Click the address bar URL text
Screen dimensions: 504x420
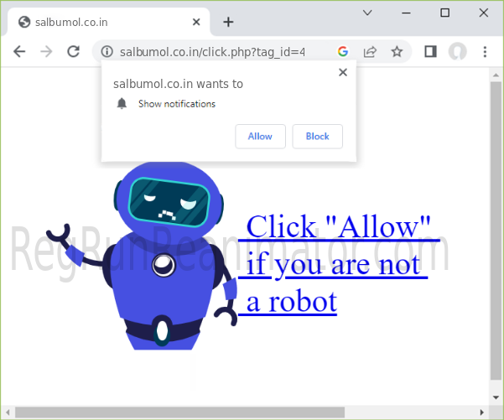coord(212,52)
